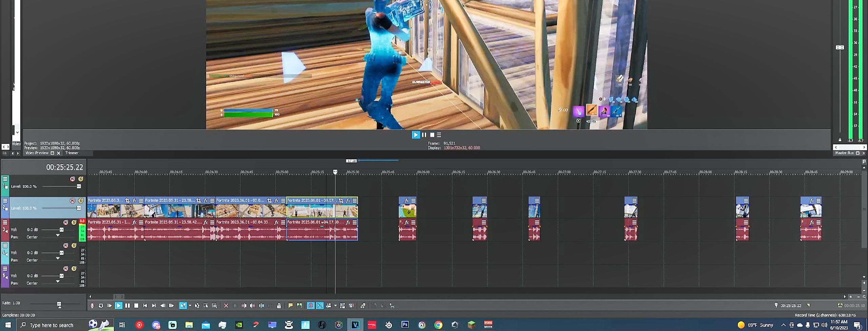868x331 pixels.
Task: Open preview overflow menu beside stop button
Action: point(439,135)
